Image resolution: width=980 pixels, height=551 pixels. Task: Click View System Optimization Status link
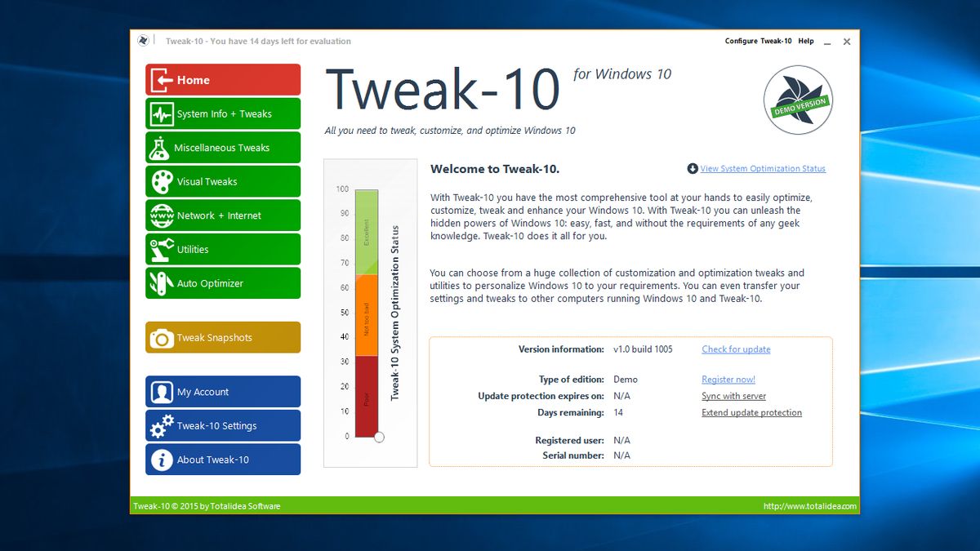click(763, 168)
